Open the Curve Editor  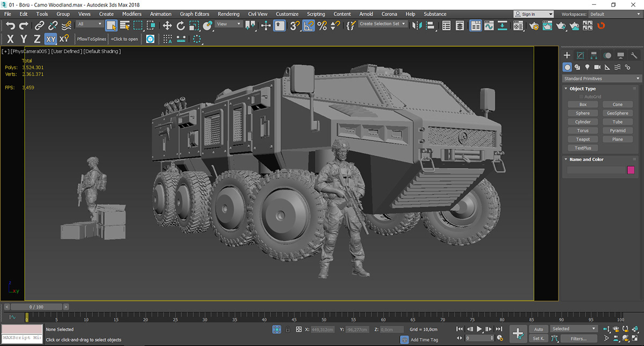pos(488,25)
